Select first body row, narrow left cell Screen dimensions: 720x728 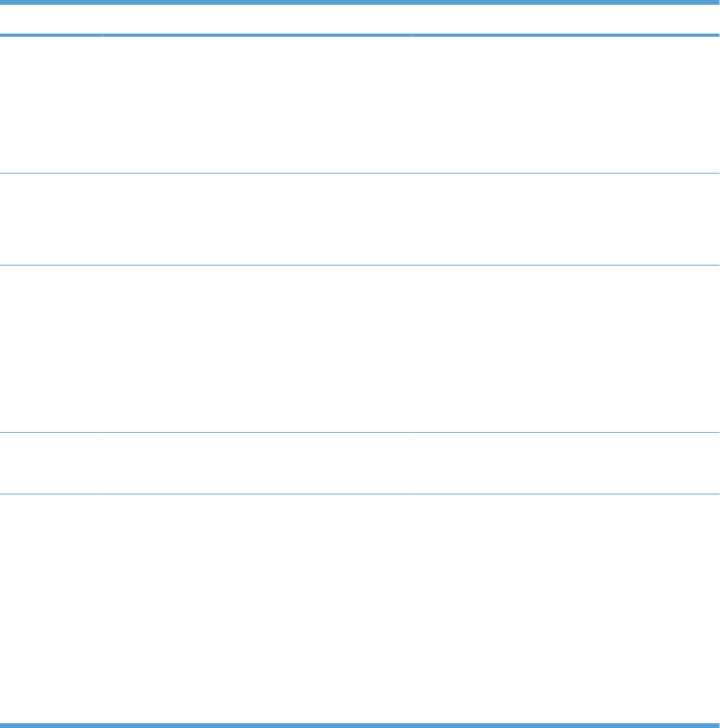[x=51, y=105]
